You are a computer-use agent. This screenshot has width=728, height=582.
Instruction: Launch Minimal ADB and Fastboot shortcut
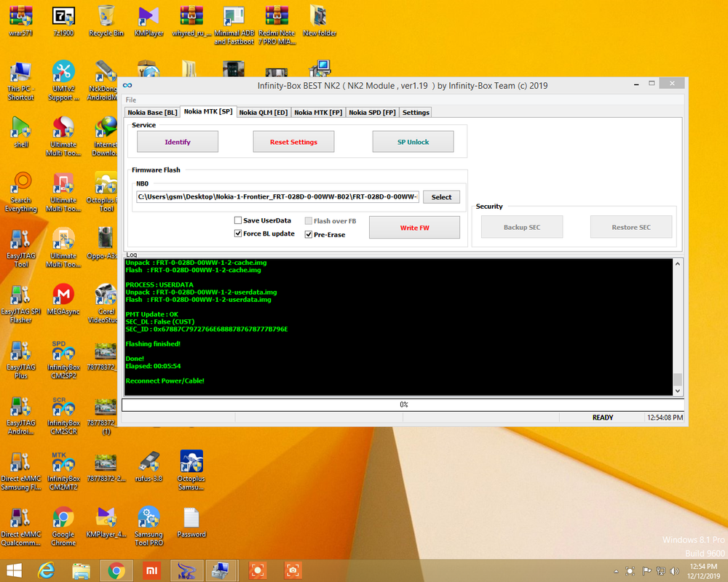[x=234, y=25]
